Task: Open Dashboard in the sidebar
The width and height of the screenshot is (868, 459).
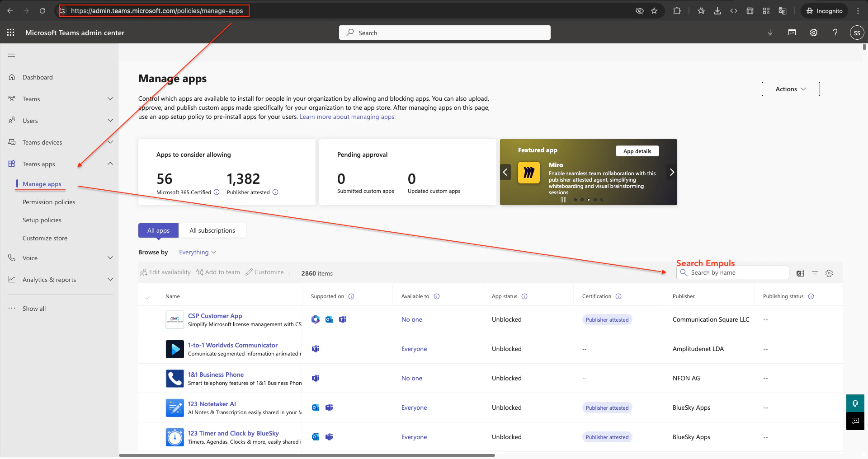Action: point(38,77)
